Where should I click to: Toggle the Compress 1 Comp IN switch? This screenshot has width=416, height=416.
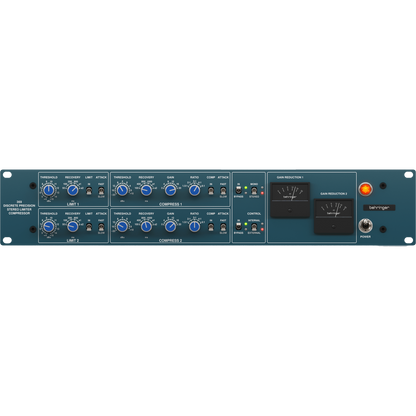click(x=211, y=191)
